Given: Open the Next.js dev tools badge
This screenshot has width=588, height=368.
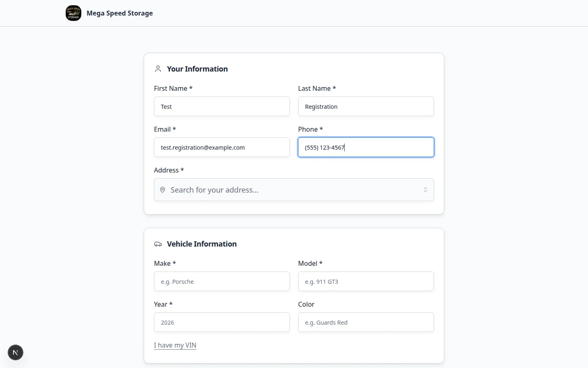Looking at the screenshot, I should (x=16, y=352).
